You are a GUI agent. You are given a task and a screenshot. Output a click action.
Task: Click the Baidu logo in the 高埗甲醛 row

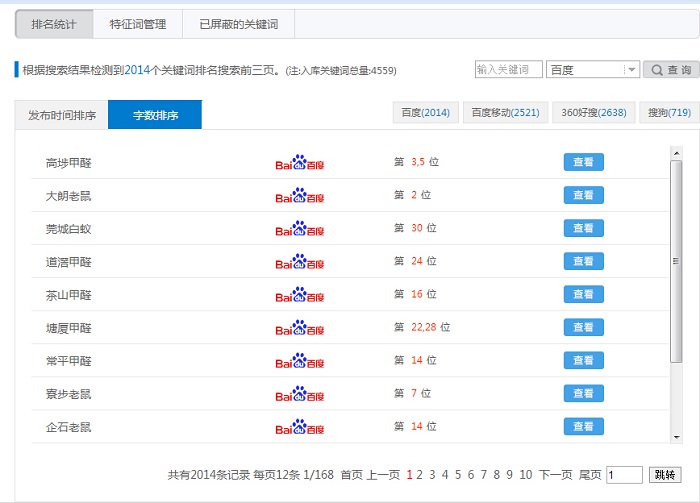300,162
